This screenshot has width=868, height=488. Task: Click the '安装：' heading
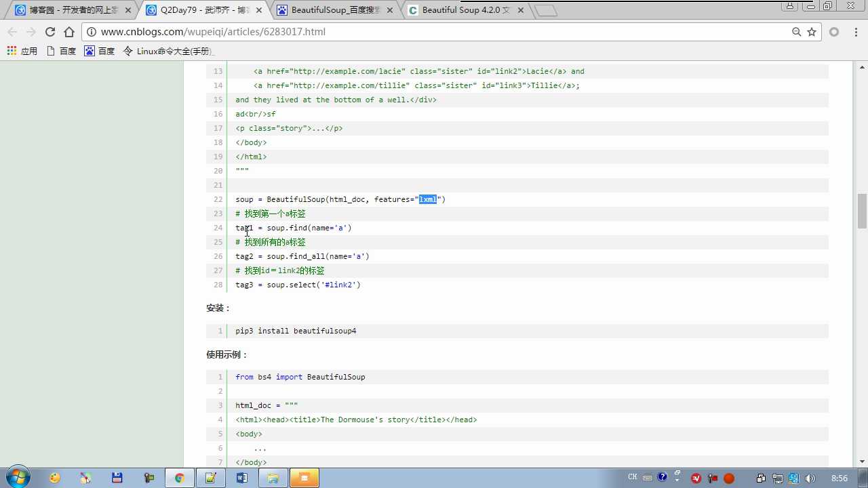pos(219,308)
